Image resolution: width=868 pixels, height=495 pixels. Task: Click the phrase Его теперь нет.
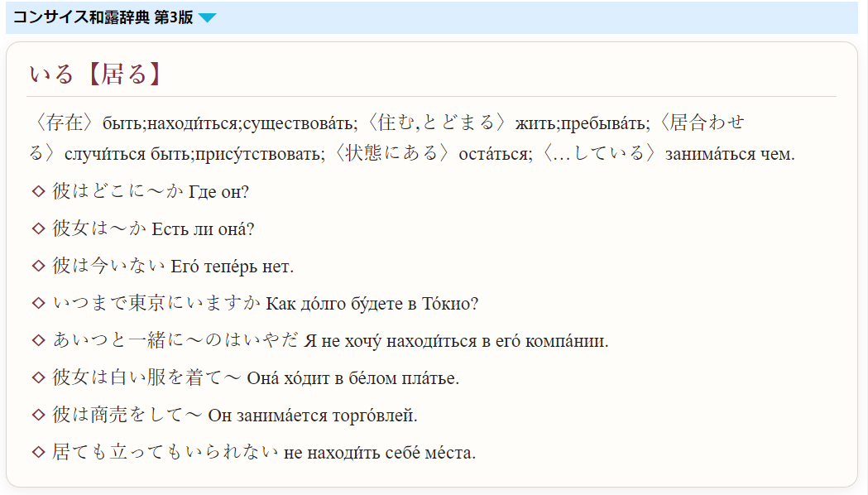coord(232,267)
